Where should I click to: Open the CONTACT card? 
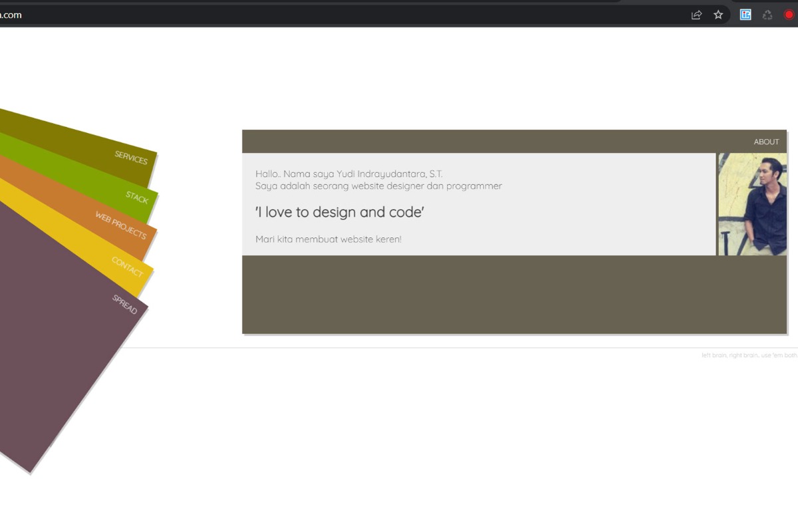pyautogui.click(x=127, y=267)
